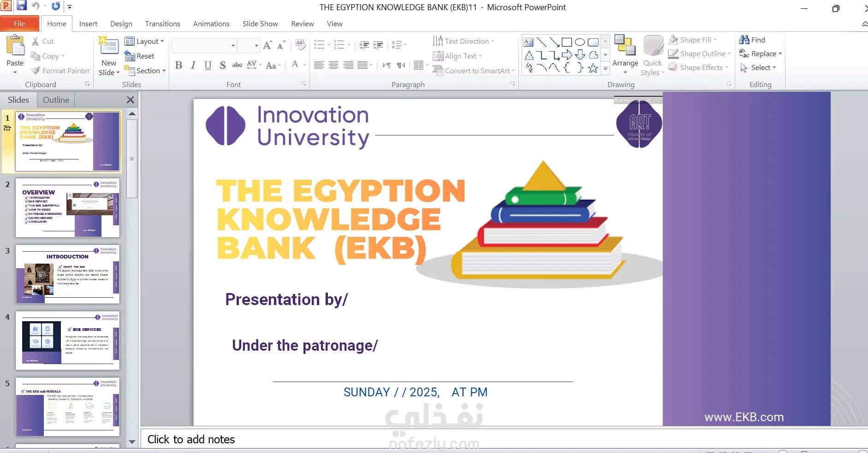Increase the list indent level

(378, 45)
